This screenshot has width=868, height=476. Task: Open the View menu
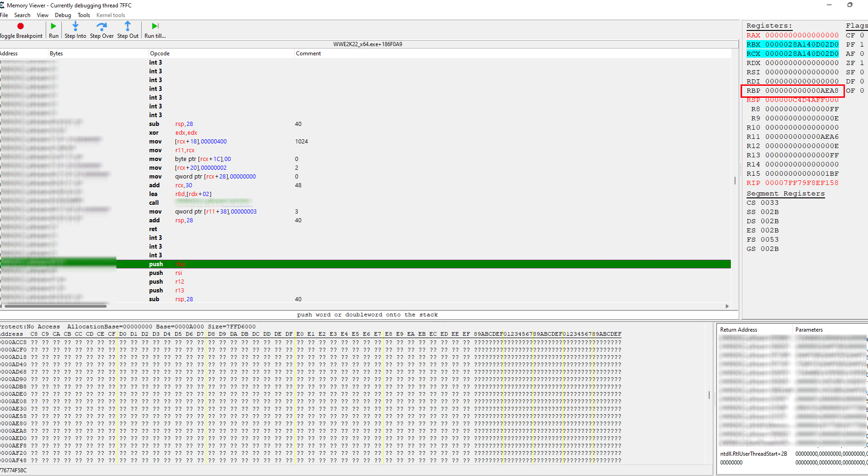coord(42,15)
